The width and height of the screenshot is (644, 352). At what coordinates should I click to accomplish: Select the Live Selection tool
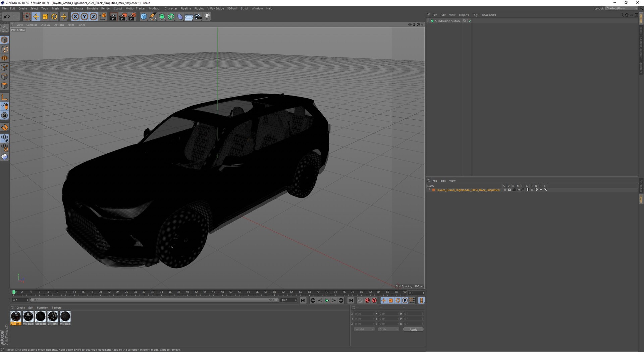click(27, 16)
